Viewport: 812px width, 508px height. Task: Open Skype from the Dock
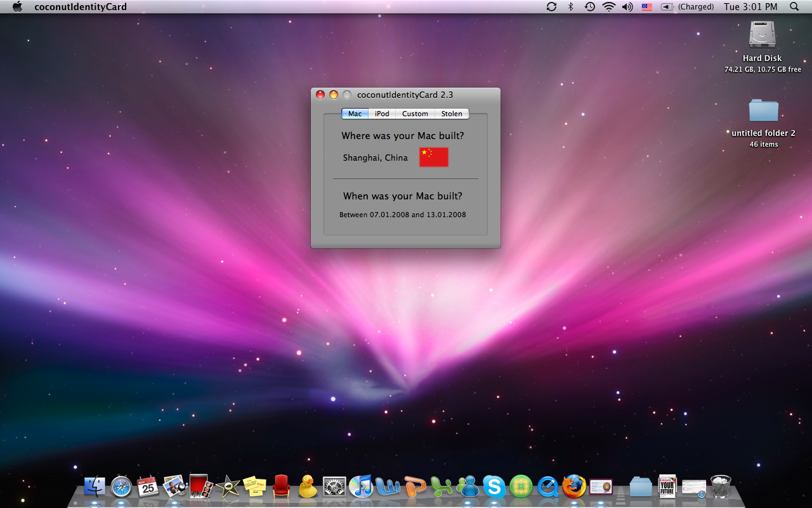click(x=494, y=486)
